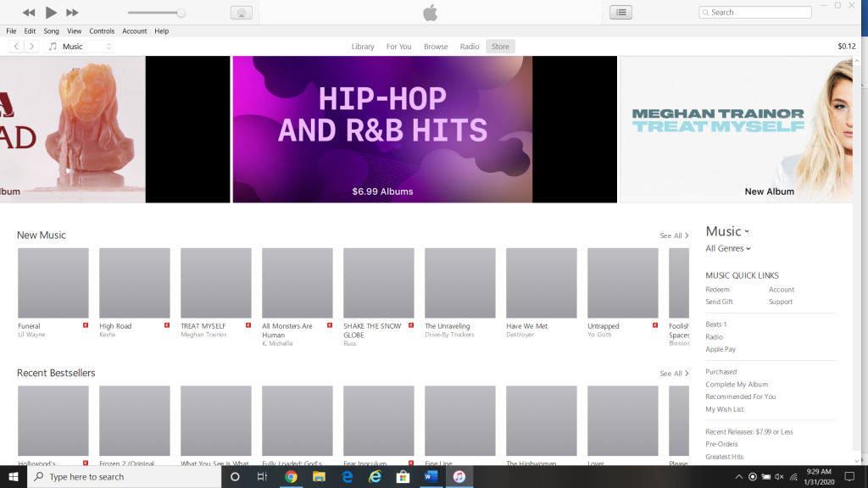
Task: Click the Support quick link
Action: (781, 302)
